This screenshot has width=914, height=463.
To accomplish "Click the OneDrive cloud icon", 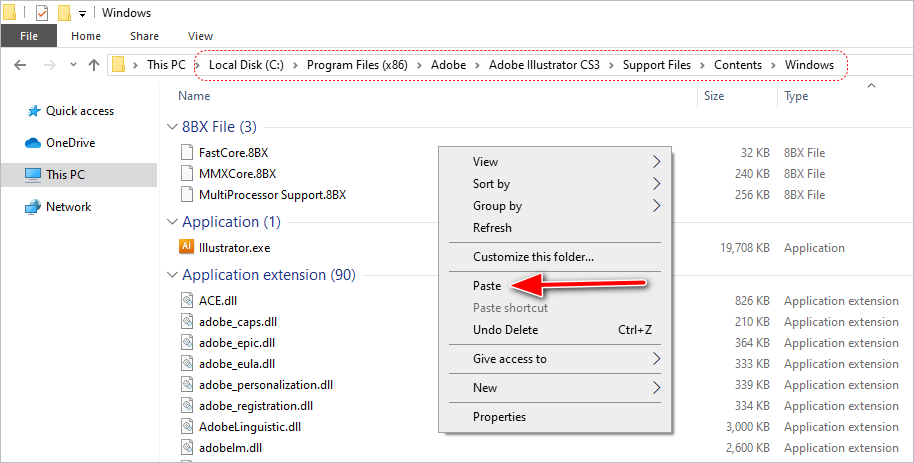I will (x=34, y=143).
